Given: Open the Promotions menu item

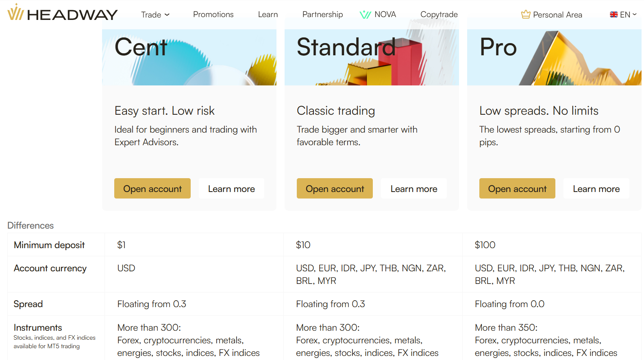Looking at the screenshot, I should point(213,15).
